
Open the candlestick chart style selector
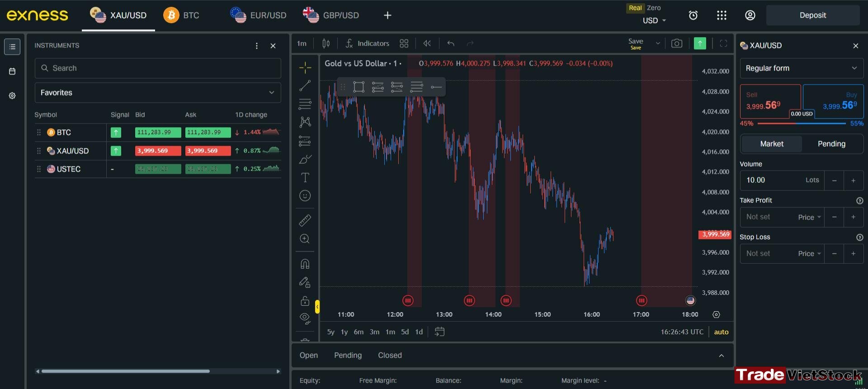pyautogui.click(x=326, y=43)
